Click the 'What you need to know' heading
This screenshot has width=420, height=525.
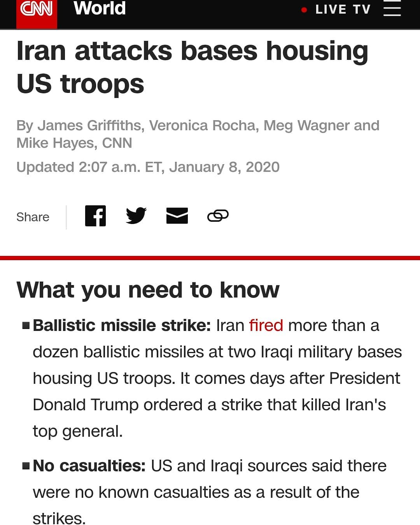148,290
